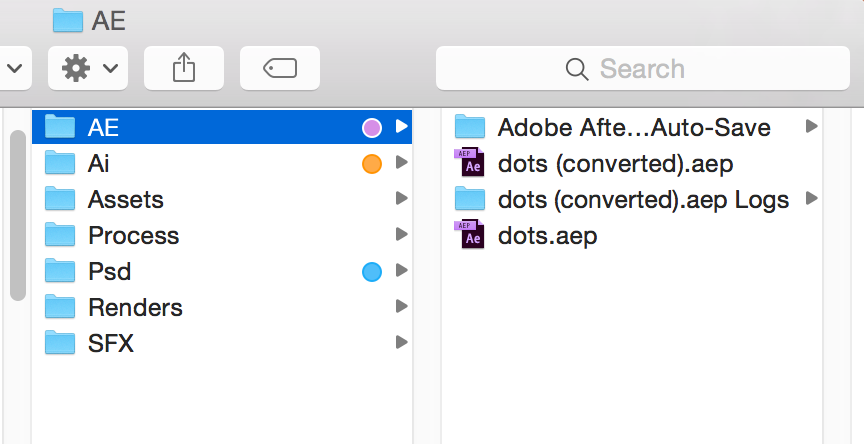Screen dimensions: 864x444
Task: Expand the Renders folder arrow
Action: (402, 306)
